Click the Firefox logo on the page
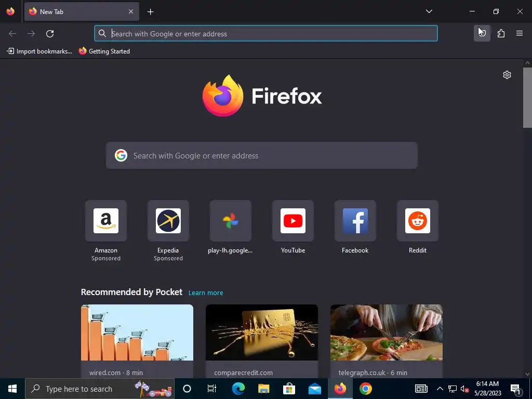The image size is (532, 399). pyautogui.click(x=262, y=96)
